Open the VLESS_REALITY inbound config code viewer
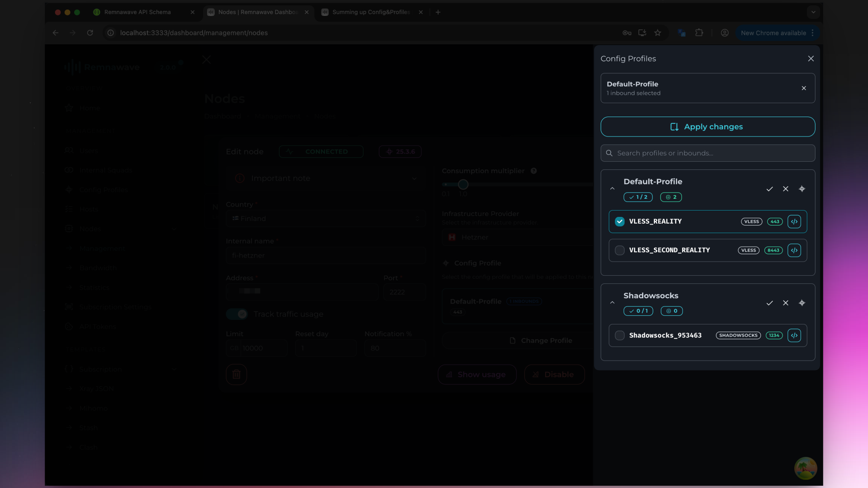 click(x=794, y=221)
